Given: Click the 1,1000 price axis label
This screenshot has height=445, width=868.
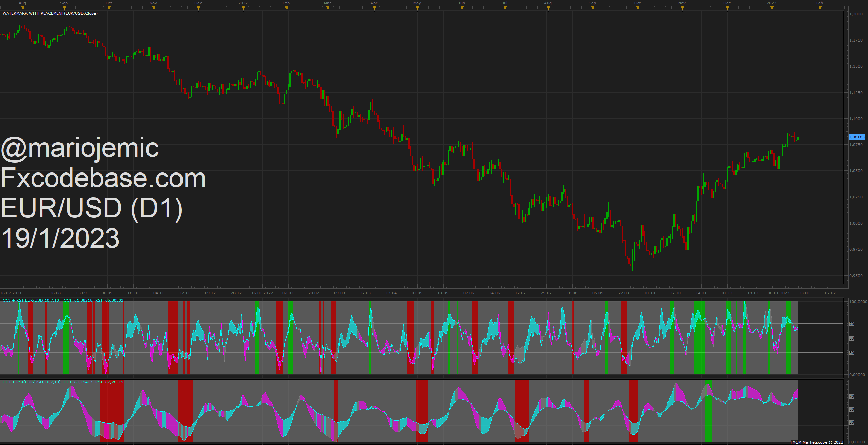Looking at the screenshot, I should tap(856, 119).
